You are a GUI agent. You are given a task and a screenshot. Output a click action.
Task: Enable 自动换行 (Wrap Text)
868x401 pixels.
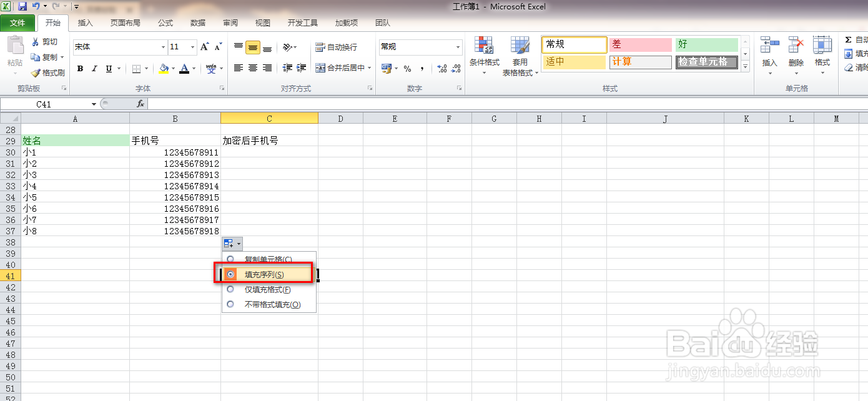pyautogui.click(x=335, y=47)
